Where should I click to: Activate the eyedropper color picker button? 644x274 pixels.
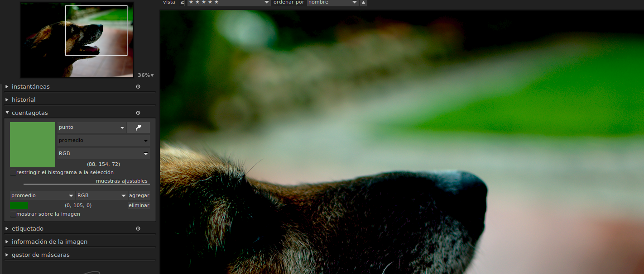[138, 128]
